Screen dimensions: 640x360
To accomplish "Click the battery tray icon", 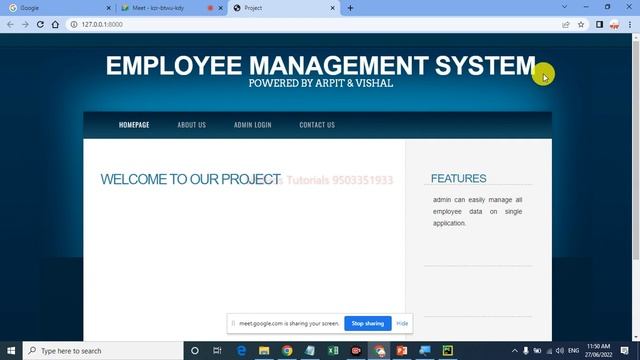I will pos(538,351).
